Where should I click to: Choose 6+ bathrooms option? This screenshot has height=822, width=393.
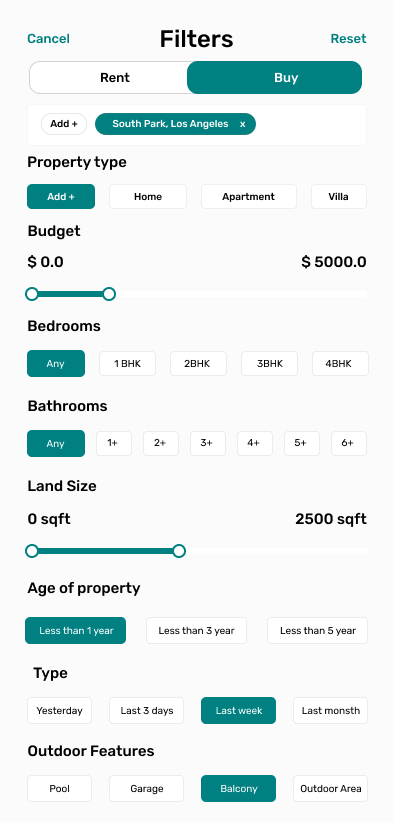(x=348, y=444)
